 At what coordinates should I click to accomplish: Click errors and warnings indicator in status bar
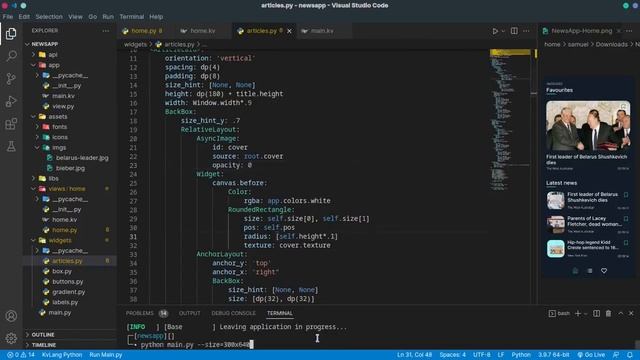coord(21,355)
